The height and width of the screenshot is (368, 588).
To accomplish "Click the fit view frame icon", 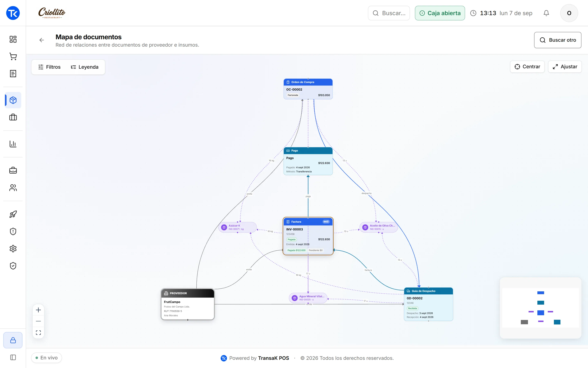I will [38, 332].
